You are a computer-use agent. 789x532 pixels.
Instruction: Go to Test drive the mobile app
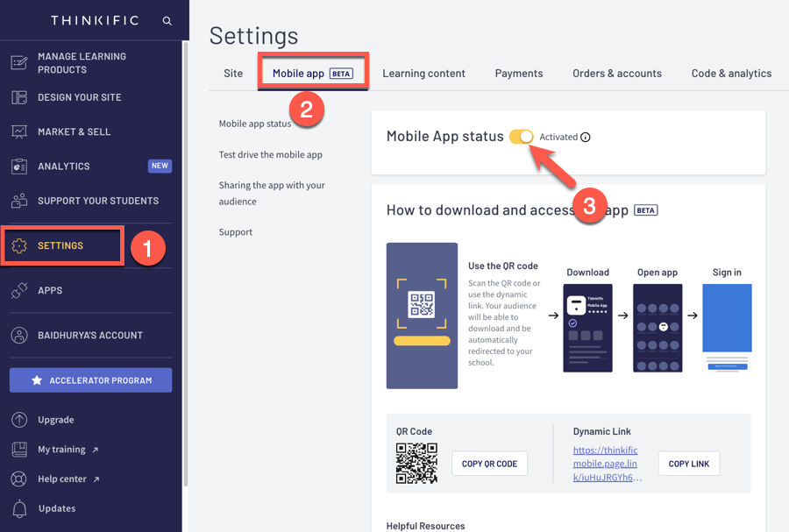271,154
